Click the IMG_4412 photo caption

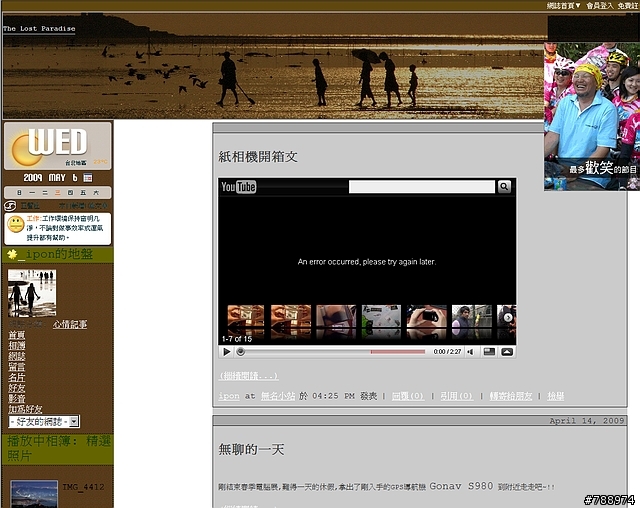tap(83, 487)
